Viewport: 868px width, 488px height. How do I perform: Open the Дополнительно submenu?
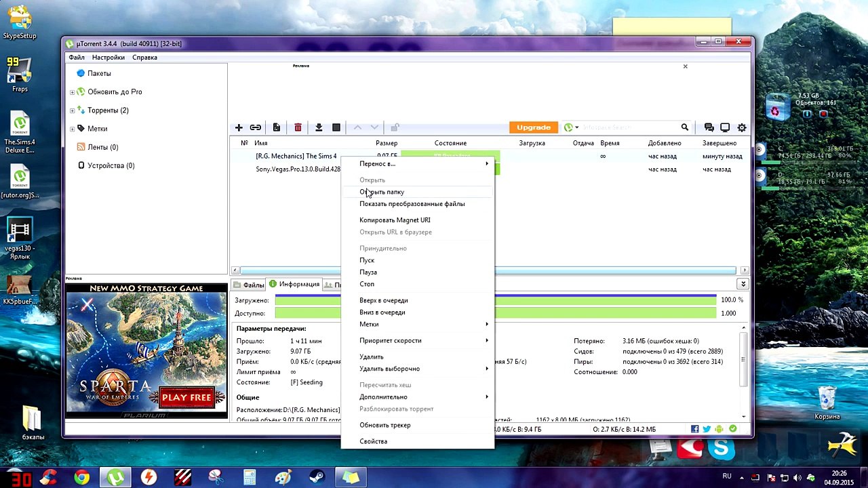(x=418, y=396)
